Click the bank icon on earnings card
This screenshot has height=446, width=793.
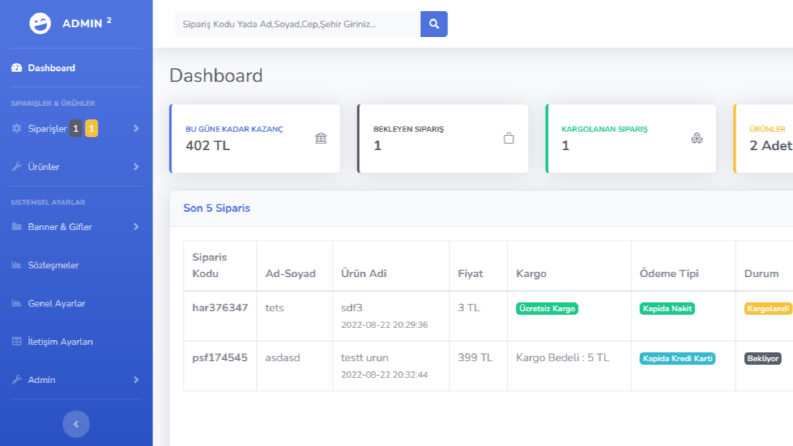pos(321,138)
